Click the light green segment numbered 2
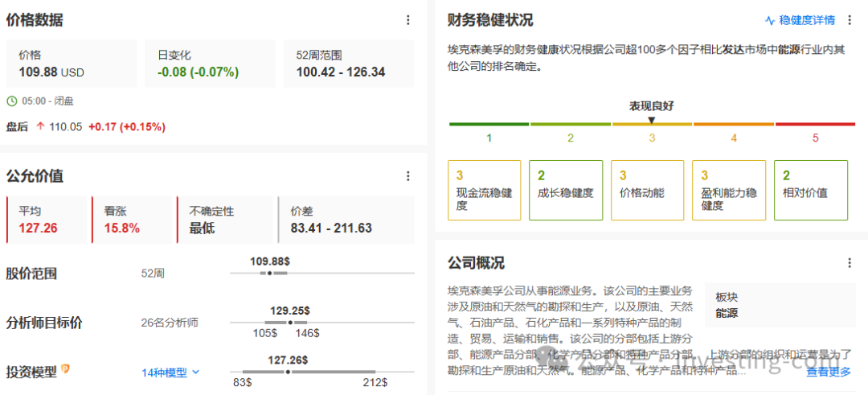Image resolution: width=868 pixels, height=395 pixels. (570, 124)
